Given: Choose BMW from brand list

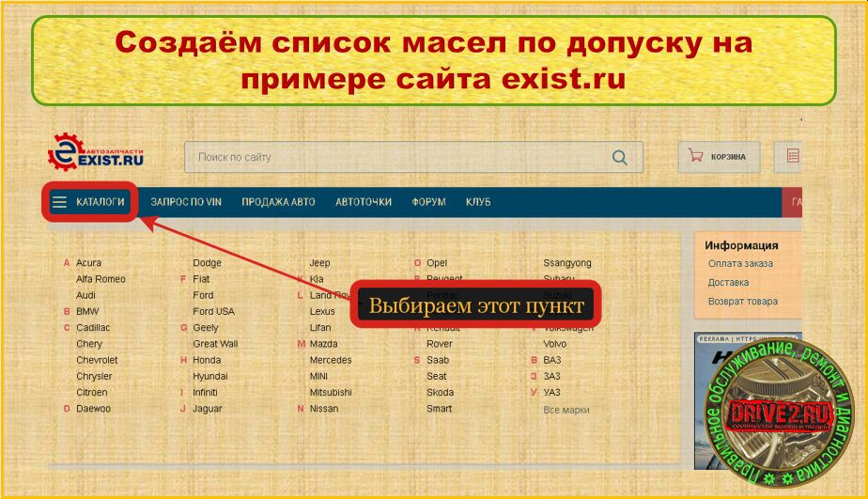Looking at the screenshot, I should (x=87, y=311).
